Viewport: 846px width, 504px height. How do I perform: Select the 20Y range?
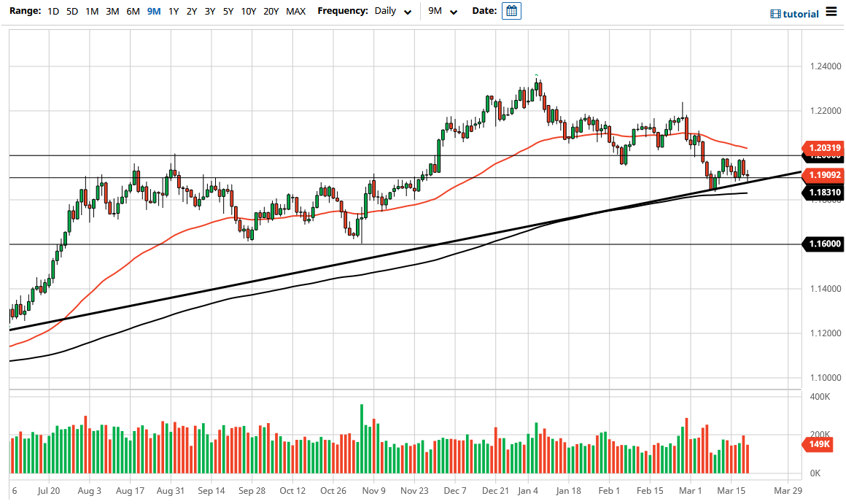pos(271,12)
